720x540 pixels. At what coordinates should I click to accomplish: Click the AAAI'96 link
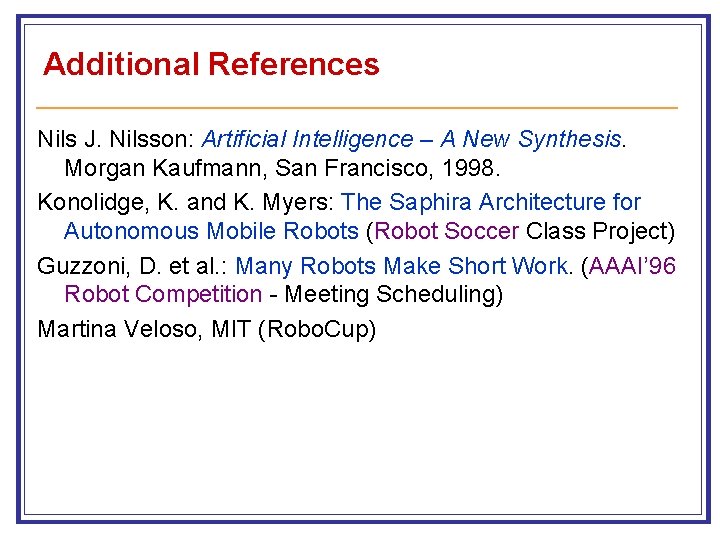[633, 266]
